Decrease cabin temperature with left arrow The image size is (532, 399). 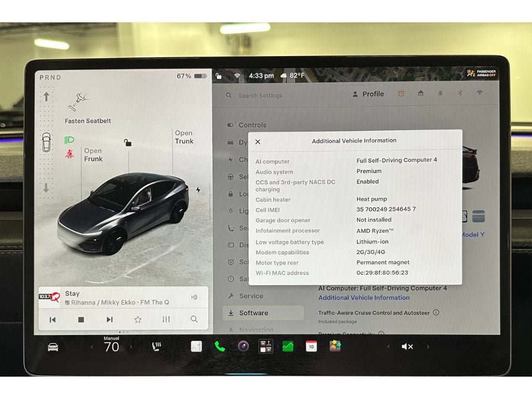[x=92, y=347]
